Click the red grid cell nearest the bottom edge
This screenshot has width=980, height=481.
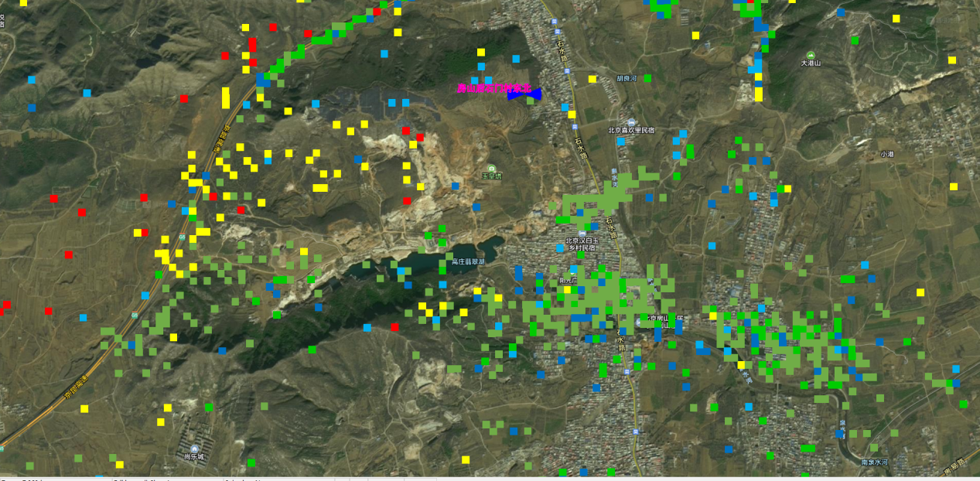(394, 327)
